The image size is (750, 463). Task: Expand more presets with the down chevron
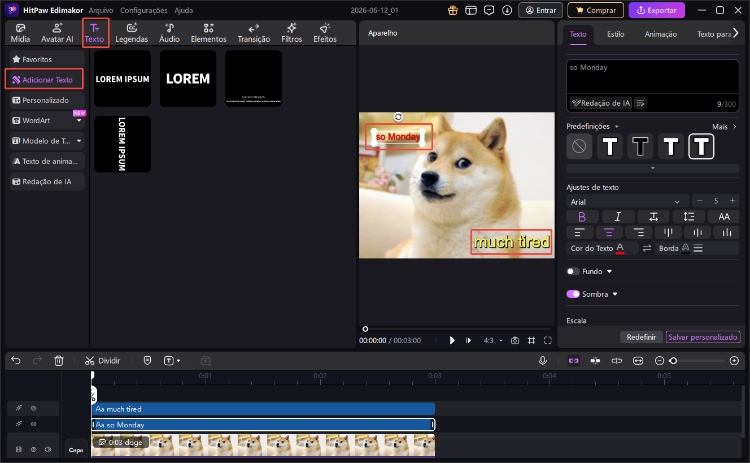652,168
